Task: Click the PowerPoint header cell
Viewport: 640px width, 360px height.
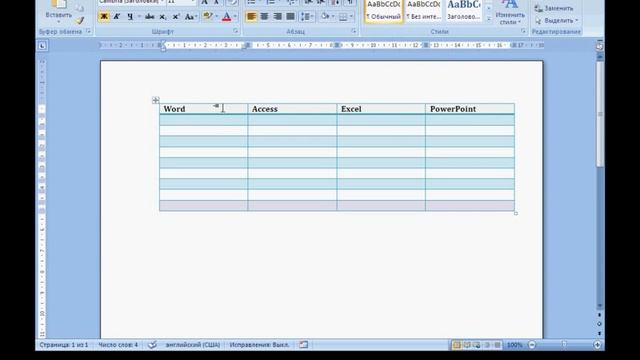Action: 470,109
